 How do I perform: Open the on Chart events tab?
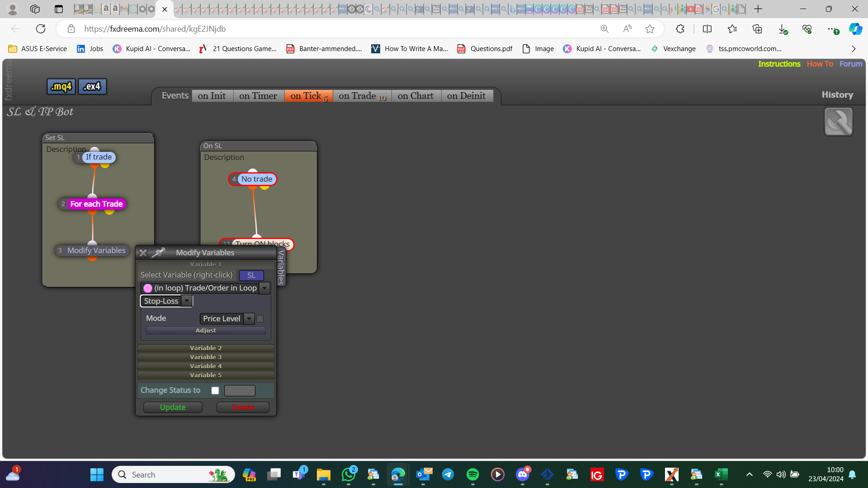[x=416, y=96]
